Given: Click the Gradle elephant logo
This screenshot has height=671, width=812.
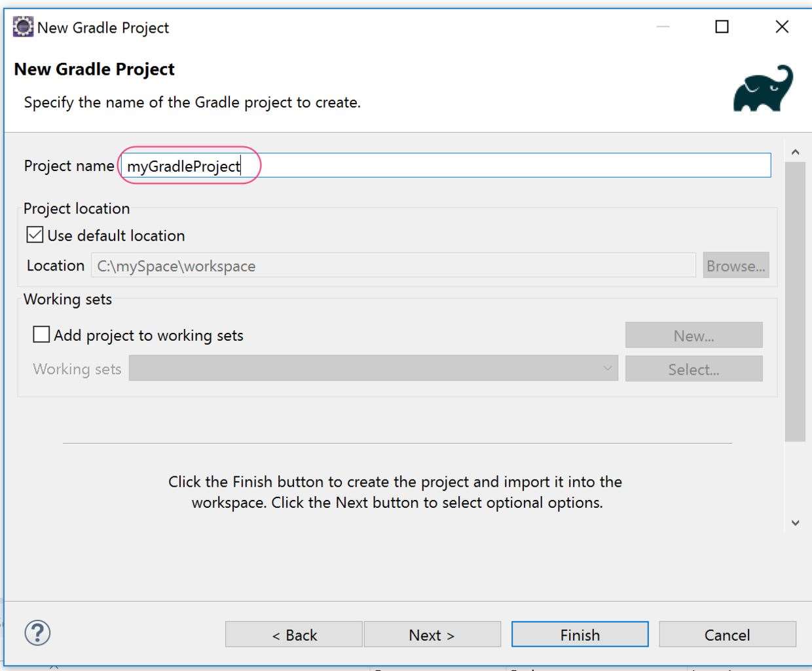Looking at the screenshot, I should coord(762,89).
